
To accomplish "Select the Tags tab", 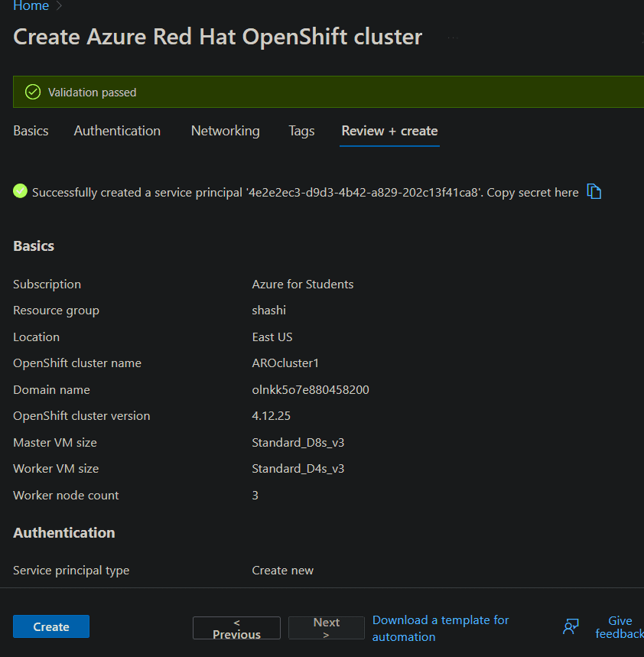I will pos(301,131).
